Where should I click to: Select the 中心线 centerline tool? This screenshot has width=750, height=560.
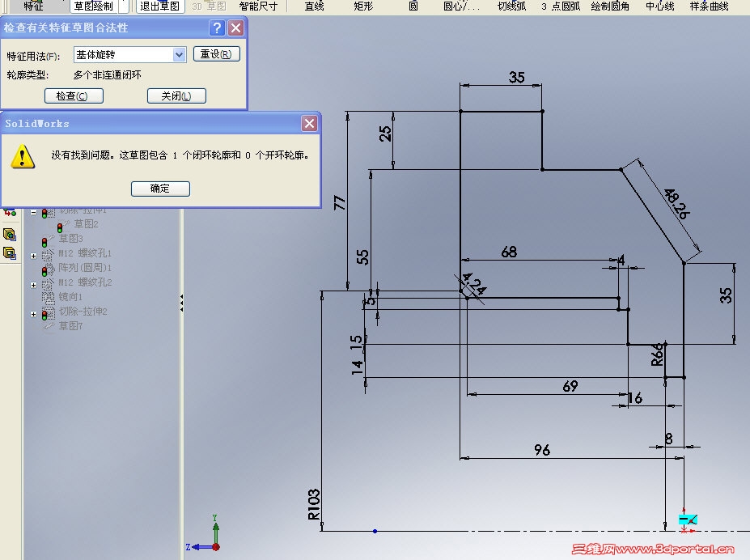pos(660,6)
